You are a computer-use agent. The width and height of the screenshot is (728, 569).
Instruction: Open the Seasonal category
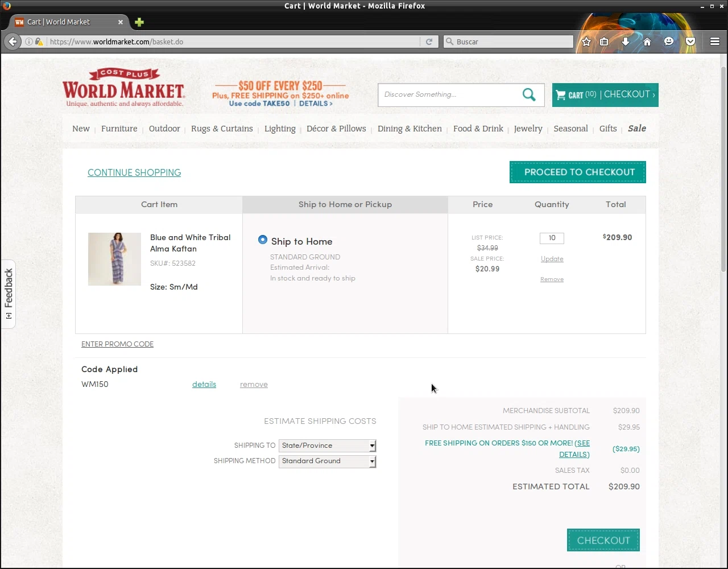[570, 129]
